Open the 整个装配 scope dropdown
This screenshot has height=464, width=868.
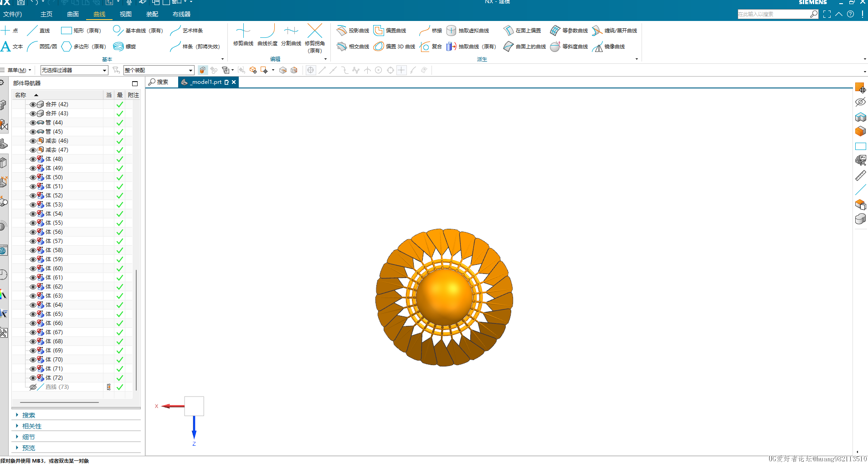(x=159, y=70)
